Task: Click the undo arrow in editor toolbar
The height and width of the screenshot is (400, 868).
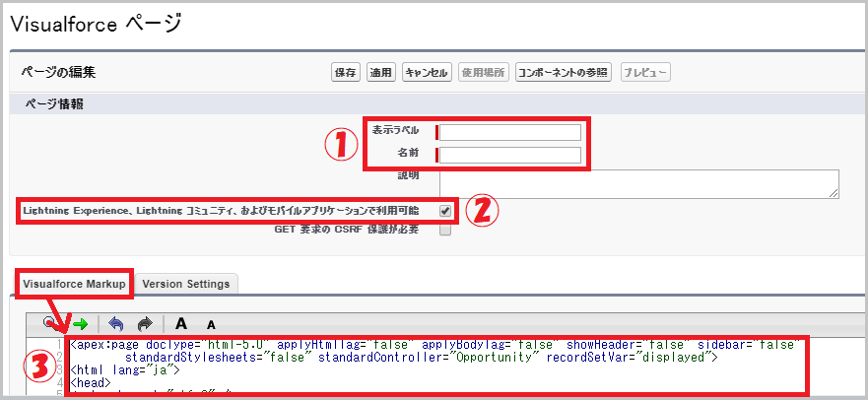Action: click(115, 322)
